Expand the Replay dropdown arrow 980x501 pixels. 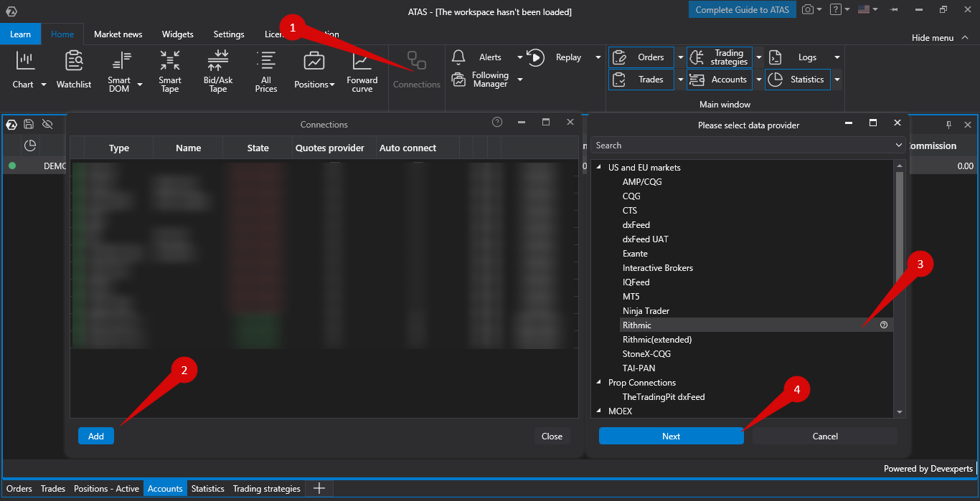598,57
